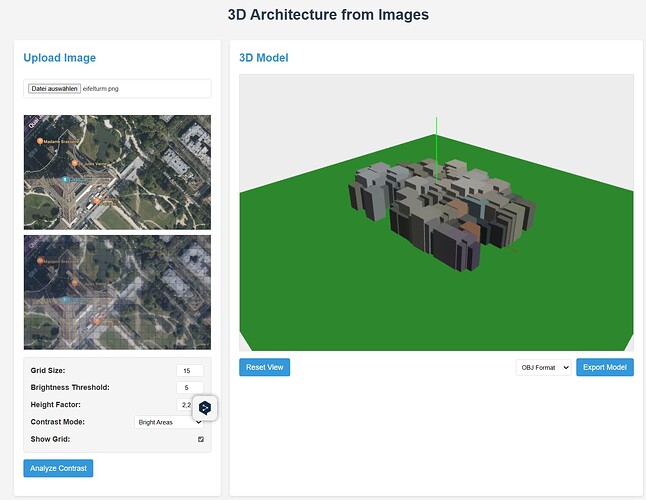Click the Show Grid label

[50, 439]
